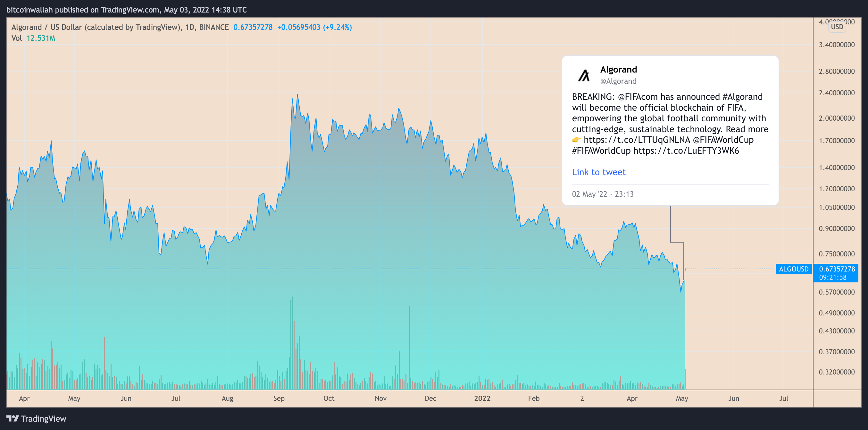Click the @Algorand handle in the tweet card

pyautogui.click(x=618, y=81)
